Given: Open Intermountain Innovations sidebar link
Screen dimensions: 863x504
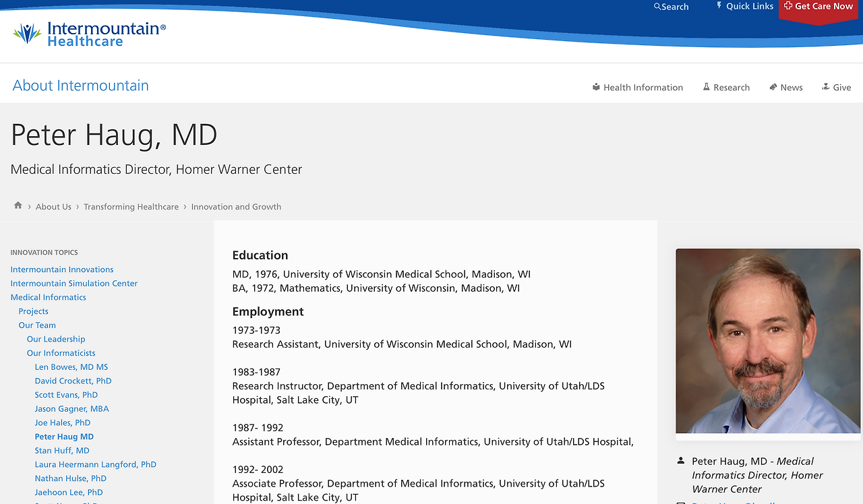Looking at the screenshot, I should click(x=62, y=270).
